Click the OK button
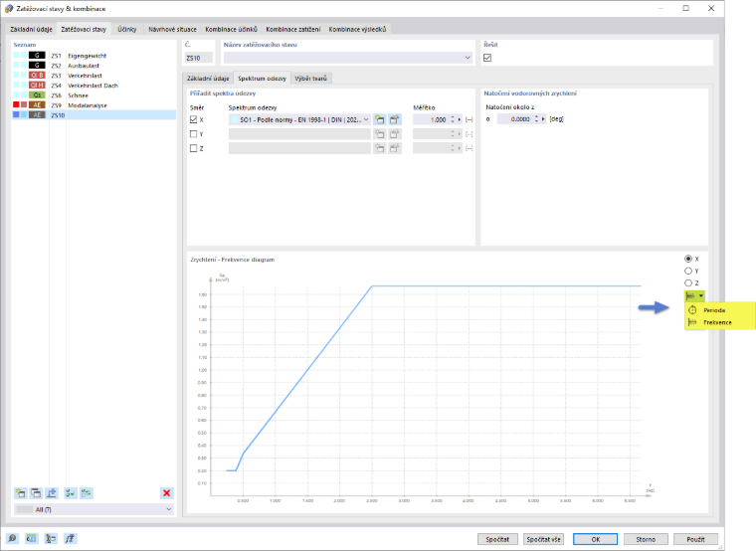 (595, 539)
